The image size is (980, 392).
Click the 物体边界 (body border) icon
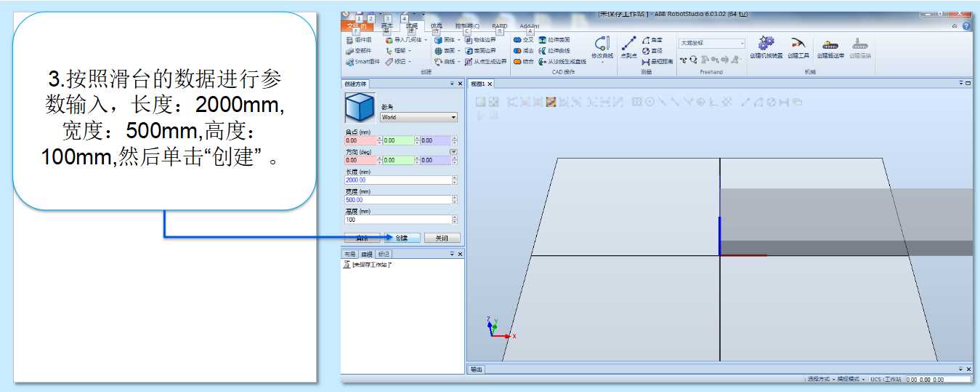pyautogui.click(x=469, y=40)
